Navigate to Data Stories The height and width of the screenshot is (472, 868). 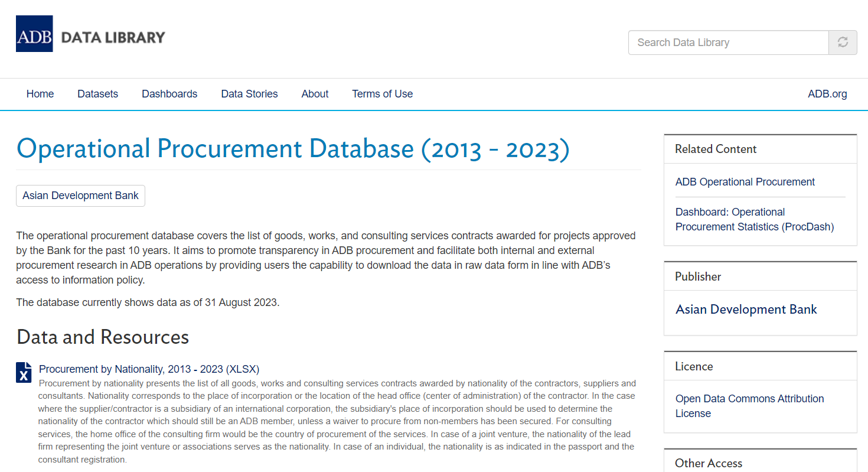click(249, 94)
